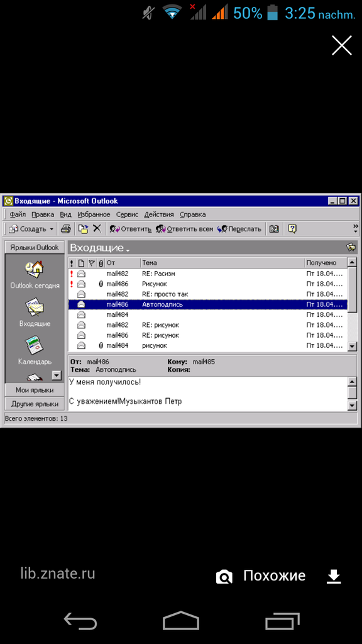Sort by attachment column header
This screenshot has height=644, width=362.
click(x=101, y=263)
